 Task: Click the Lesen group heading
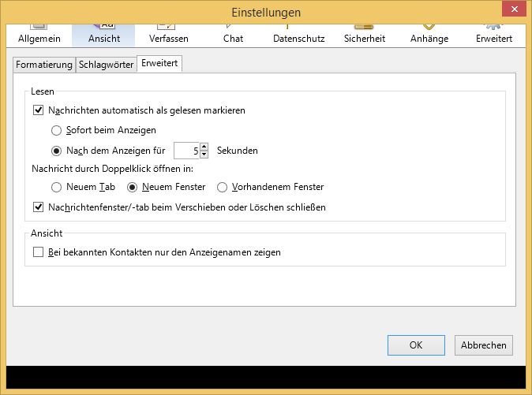coord(43,91)
